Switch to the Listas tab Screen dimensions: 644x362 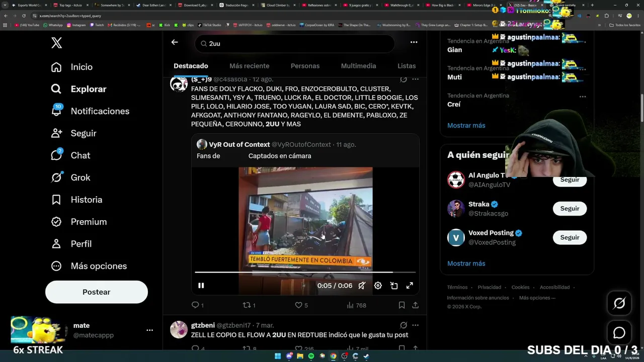(x=407, y=66)
